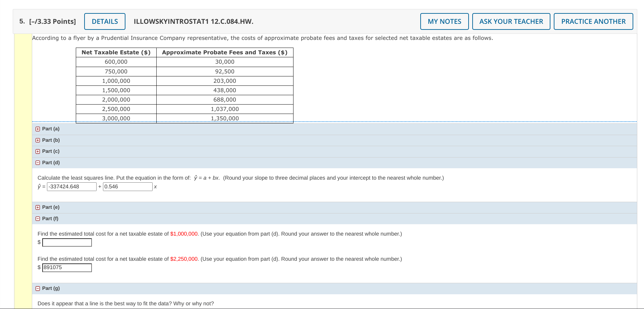Click question code 'ILLOWSKYINTROSTAT1 12.C.084.HW.'
This screenshot has height=309, width=644.
pos(194,21)
